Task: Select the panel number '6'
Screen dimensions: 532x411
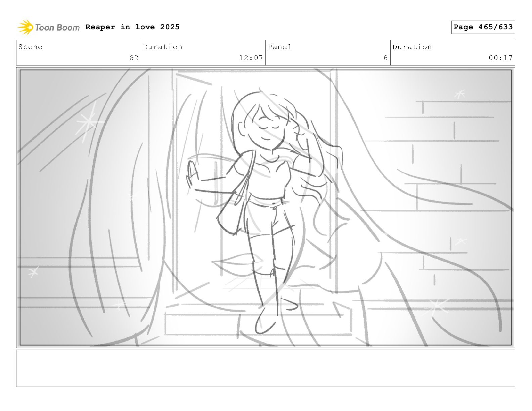Action: click(386, 58)
